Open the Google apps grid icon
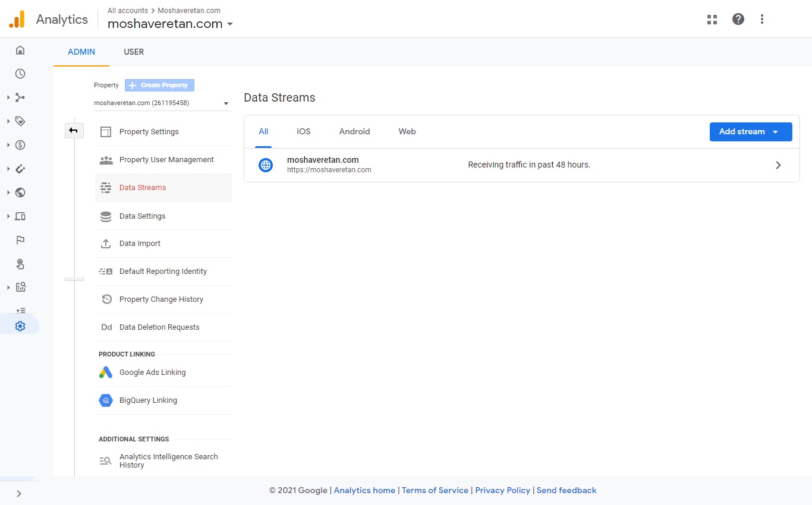 (x=712, y=19)
